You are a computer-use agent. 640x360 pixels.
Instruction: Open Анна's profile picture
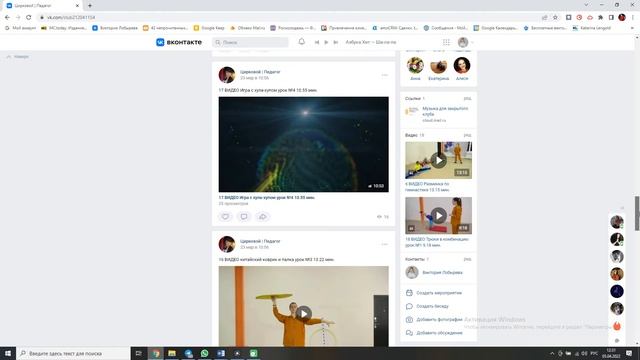pyautogui.click(x=415, y=65)
